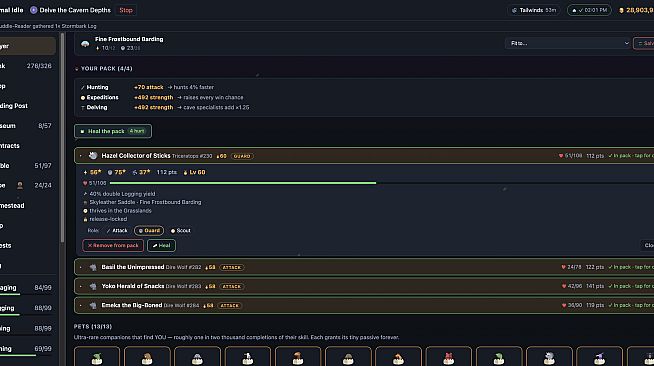Toggle Basil's In pack status

click(x=631, y=267)
